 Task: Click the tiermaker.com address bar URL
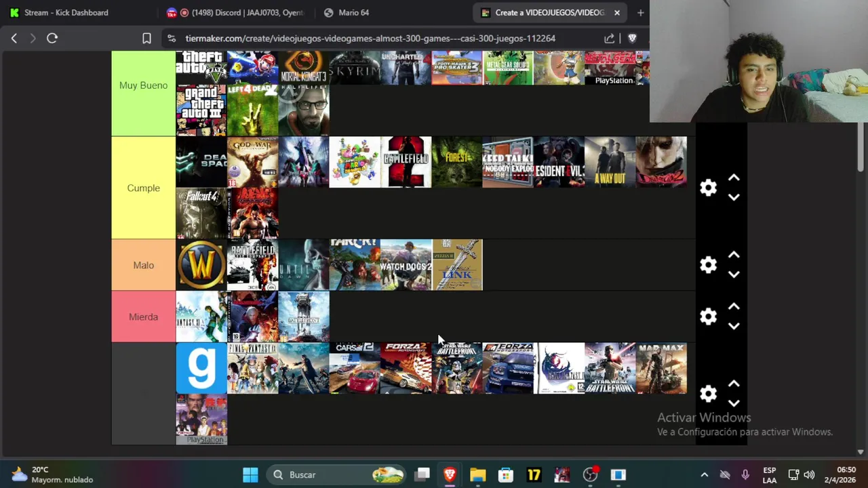(370, 39)
